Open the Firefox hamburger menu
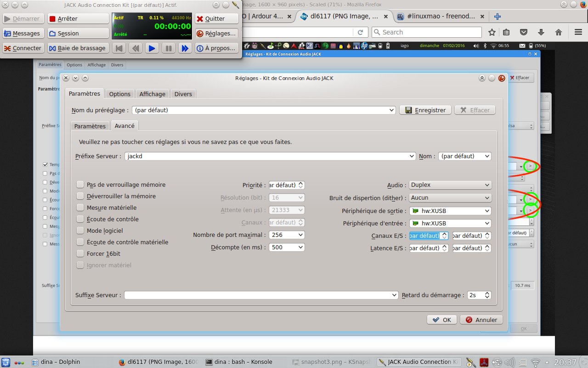Viewport: 588px width, 368px height. 578,32
